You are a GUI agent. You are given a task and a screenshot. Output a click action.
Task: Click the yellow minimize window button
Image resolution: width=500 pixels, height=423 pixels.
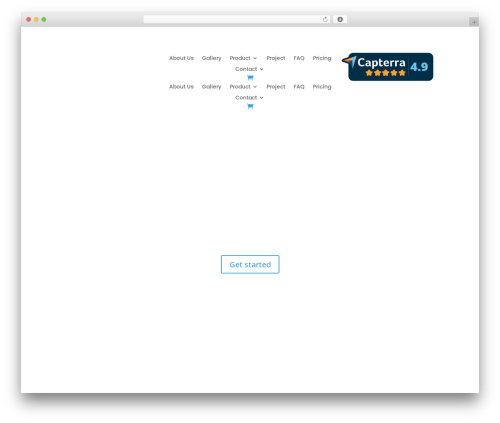(x=36, y=20)
